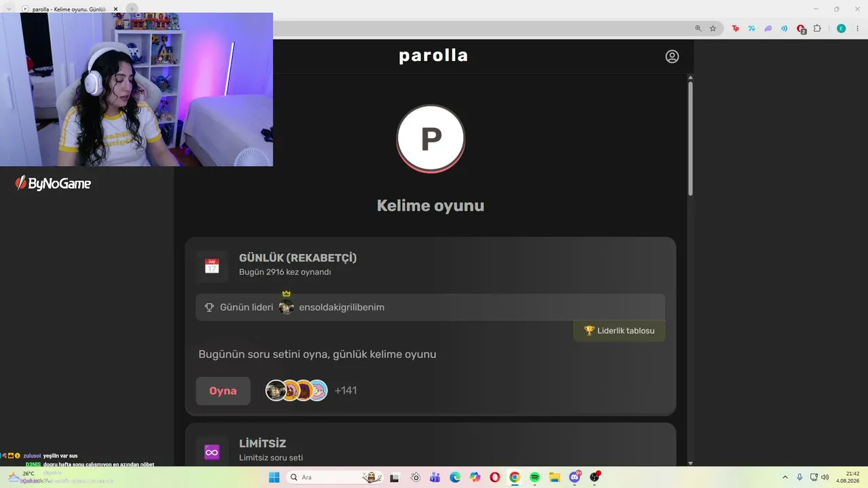
Task: Open ensoldakigrilibenim leader profile name
Action: coord(342,307)
